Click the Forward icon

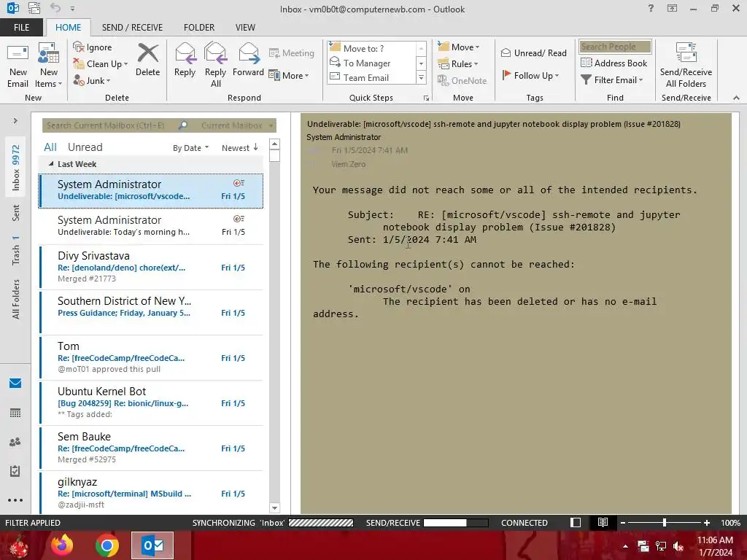click(x=248, y=52)
